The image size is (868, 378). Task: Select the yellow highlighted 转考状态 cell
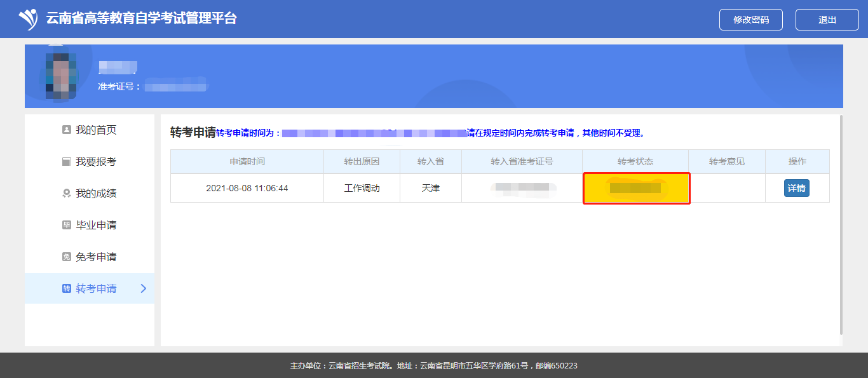tap(636, 188)
